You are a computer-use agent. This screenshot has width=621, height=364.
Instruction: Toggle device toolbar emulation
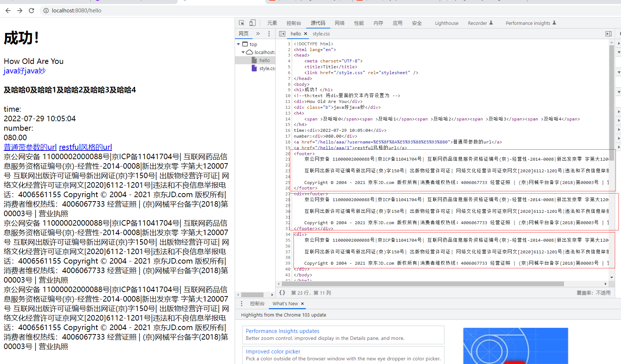click(253, 23)
